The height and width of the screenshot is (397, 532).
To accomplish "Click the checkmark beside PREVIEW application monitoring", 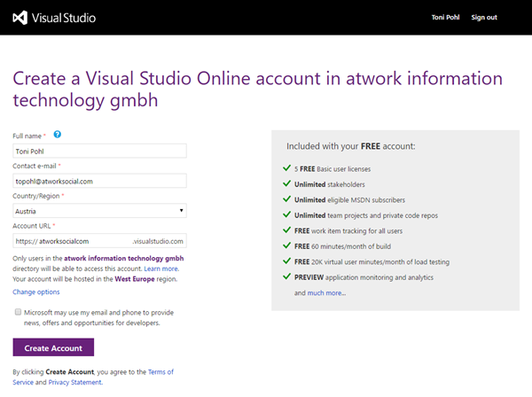I will 286,276.
